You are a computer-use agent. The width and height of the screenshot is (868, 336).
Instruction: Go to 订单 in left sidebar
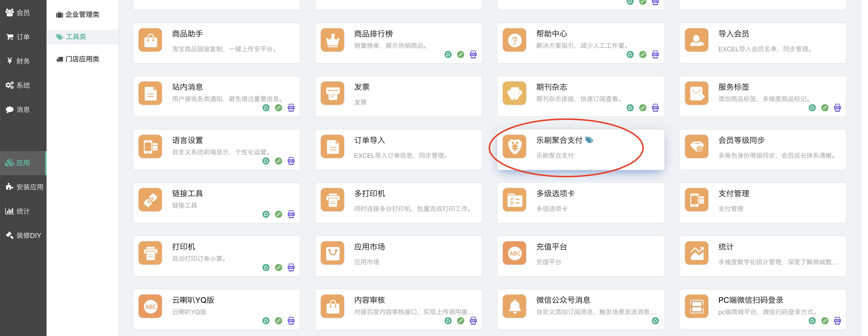point(23,37)
